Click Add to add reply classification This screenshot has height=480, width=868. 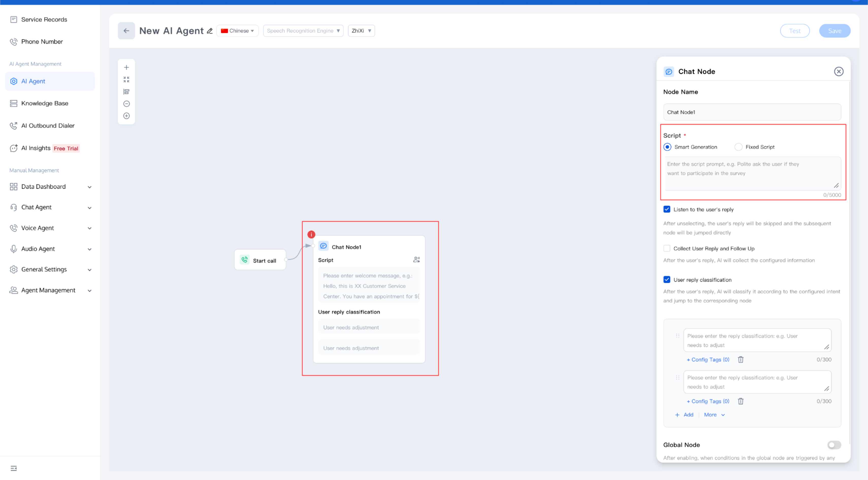(684, 415)
